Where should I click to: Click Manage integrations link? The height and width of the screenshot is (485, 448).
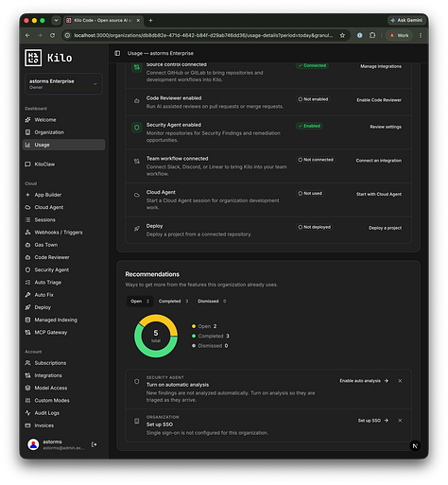[x=381, y=66]
